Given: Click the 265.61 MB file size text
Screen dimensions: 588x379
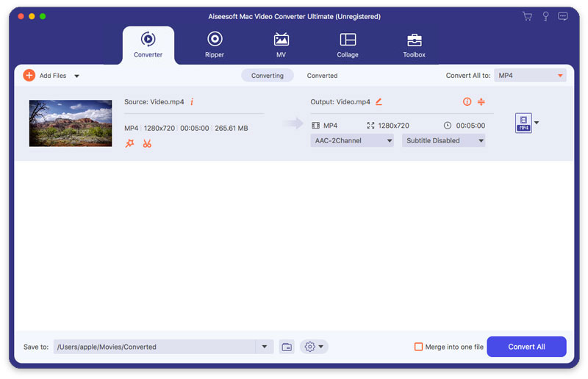Looking at the screenshot, I should [x=232, y=129].
